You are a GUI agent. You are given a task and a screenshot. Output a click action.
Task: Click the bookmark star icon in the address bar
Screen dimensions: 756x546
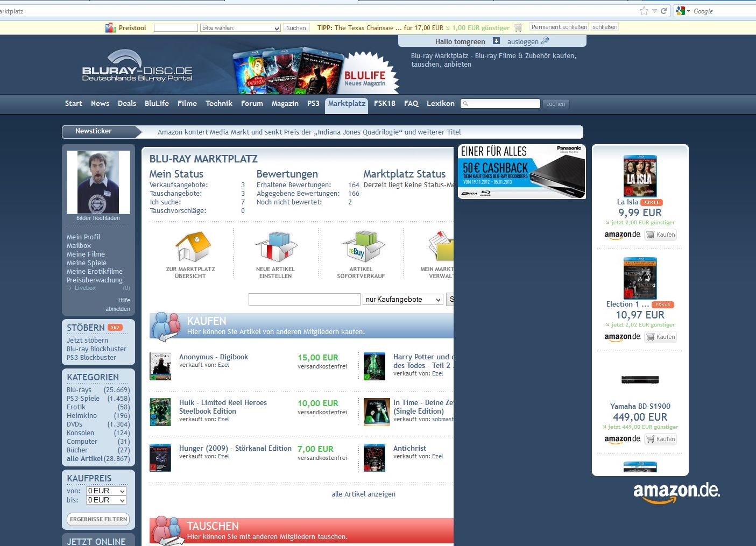click(644, 11)
